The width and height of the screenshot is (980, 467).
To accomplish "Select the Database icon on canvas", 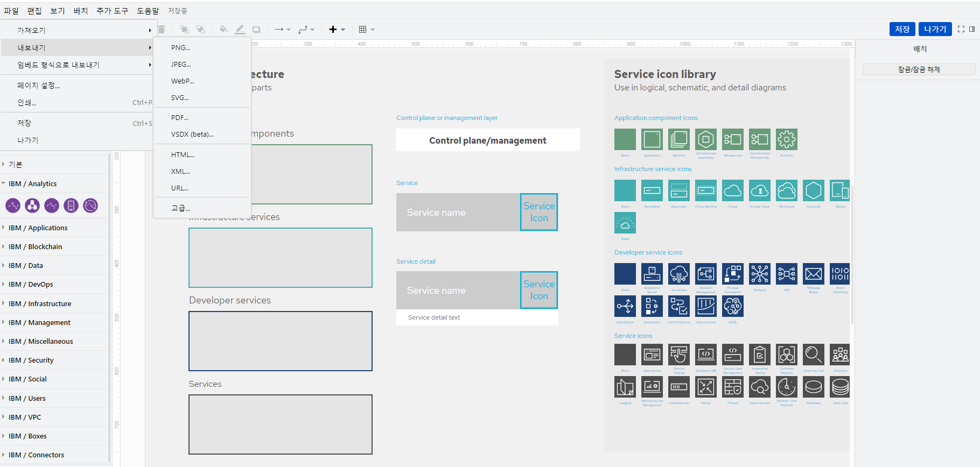I will point(814,387).
